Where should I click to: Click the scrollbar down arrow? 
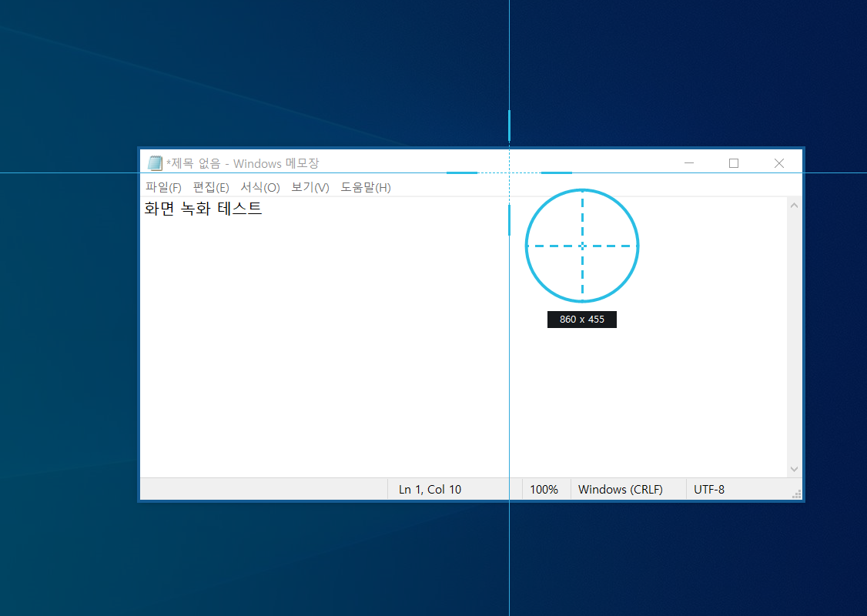(794, 468)
